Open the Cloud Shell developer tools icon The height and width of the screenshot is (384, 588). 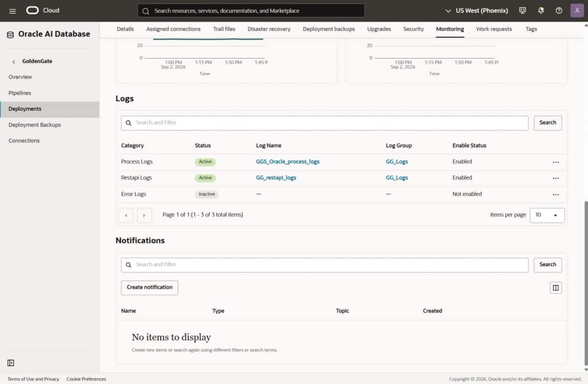pyautogui.click(x=523, y=10)
